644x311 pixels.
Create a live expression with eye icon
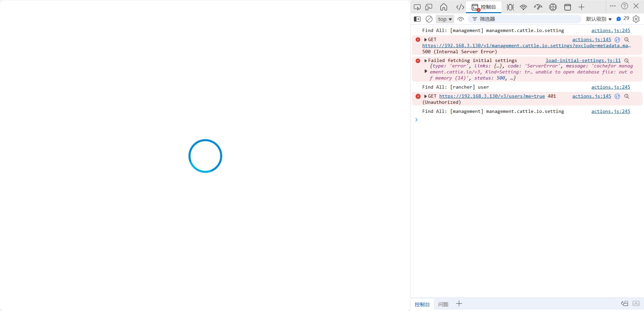point(461,19)
